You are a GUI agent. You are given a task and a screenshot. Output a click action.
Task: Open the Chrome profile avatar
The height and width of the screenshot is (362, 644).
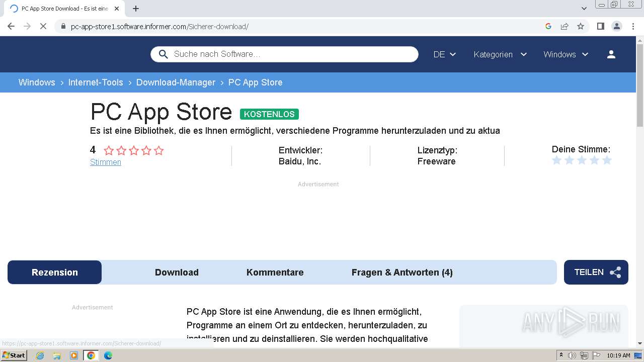[x=617, y=26]
